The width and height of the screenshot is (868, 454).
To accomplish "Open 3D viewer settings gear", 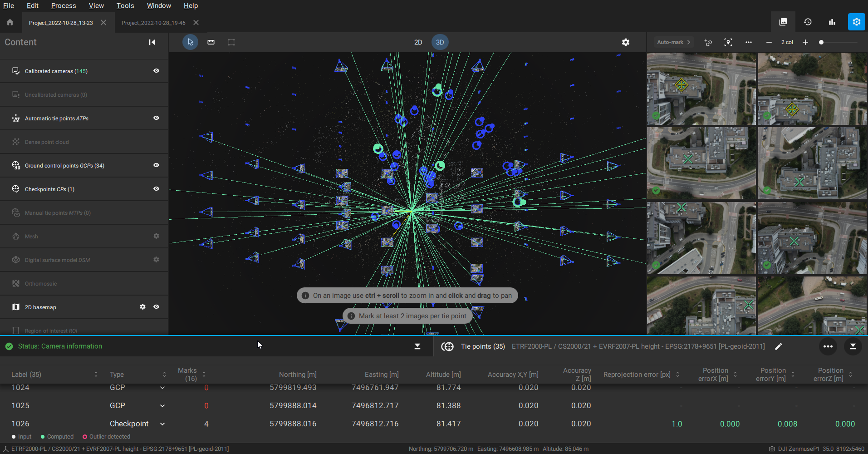I will [626, 42].
